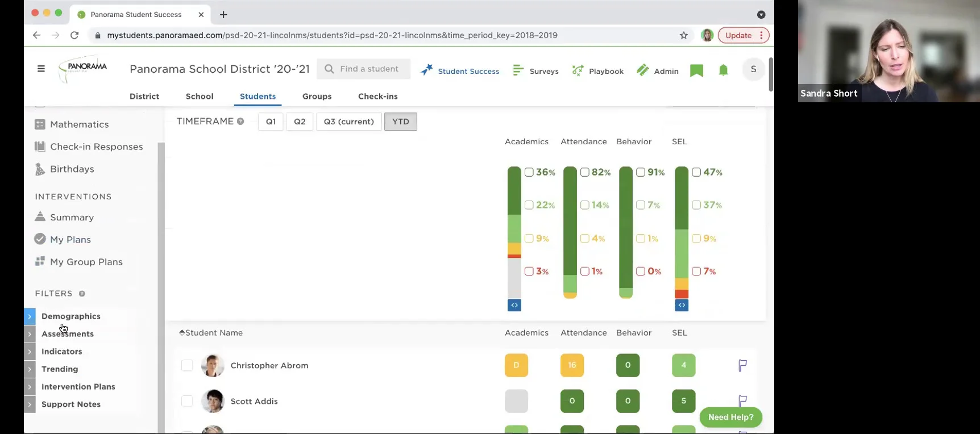980x434 pixels.
Task: Expand the Demographics filter
Action: tap(30, 316)
